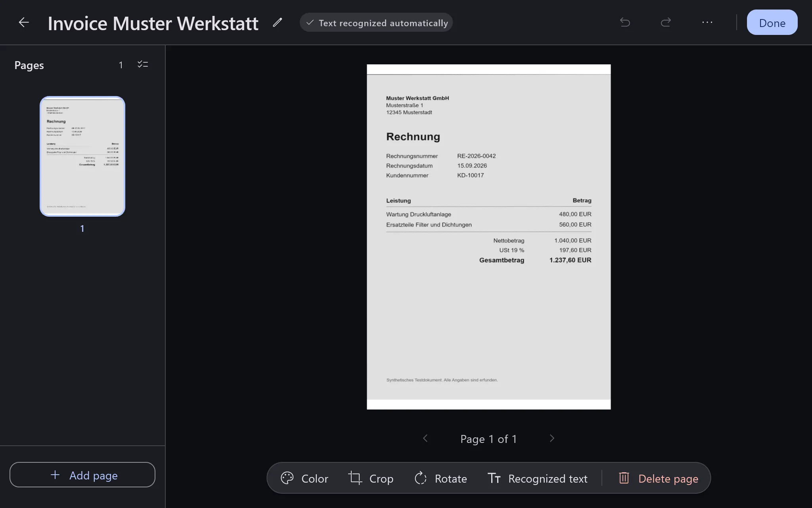Click the date '15.09.2026'

click(x=472, y=165)
